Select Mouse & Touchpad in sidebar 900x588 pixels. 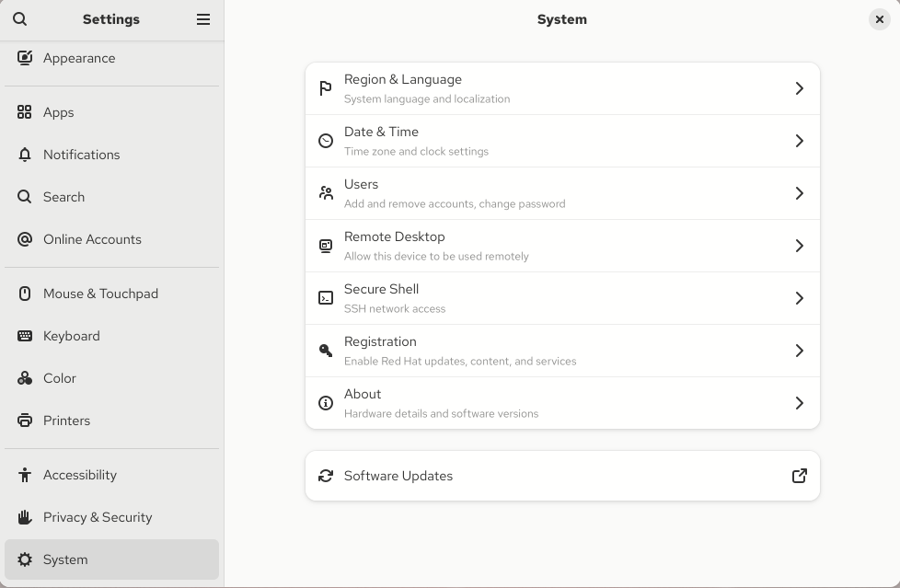click(x=100, y=294)
